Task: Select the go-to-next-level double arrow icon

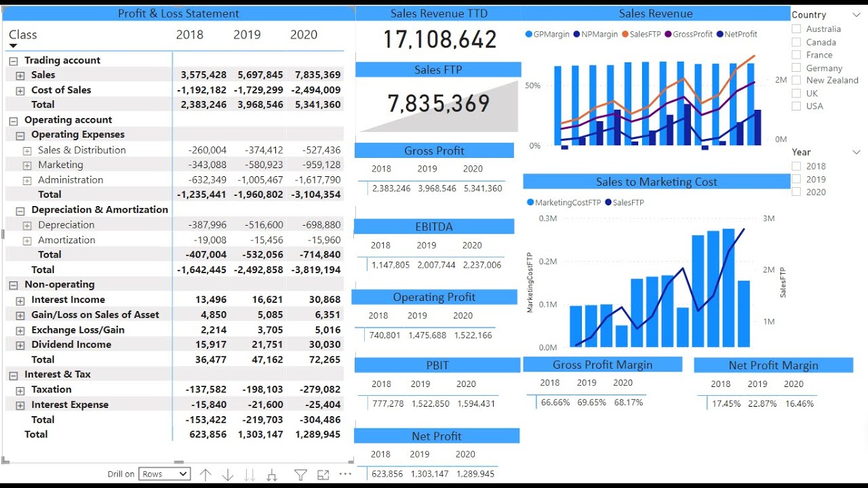Action: click(x=250, y=474)
